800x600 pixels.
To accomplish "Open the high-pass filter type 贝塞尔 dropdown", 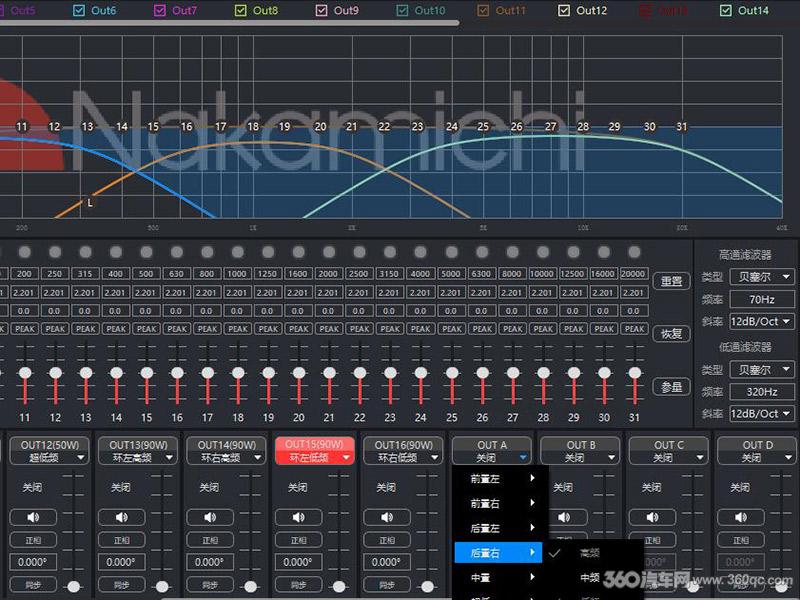I will (762, 277).
